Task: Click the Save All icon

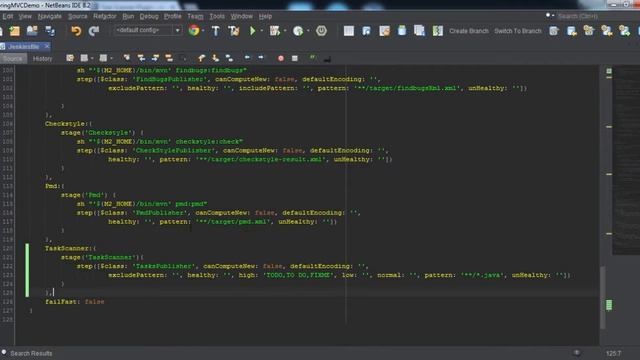Action: click(x=50, y=31)
